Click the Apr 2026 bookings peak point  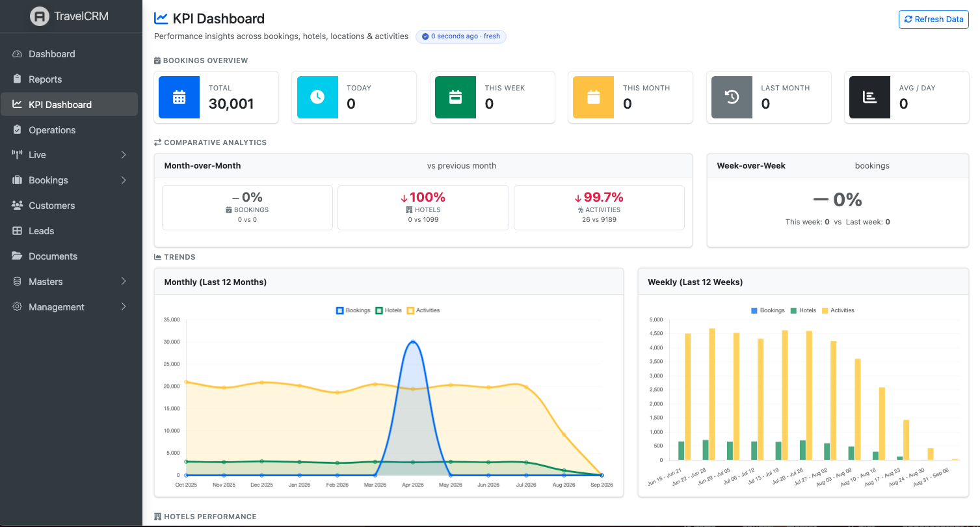[x=413, y=342]
